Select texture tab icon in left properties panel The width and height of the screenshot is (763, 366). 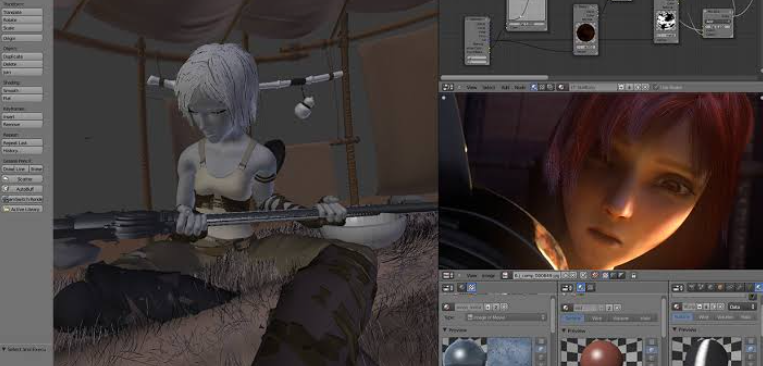coord(472,288)
